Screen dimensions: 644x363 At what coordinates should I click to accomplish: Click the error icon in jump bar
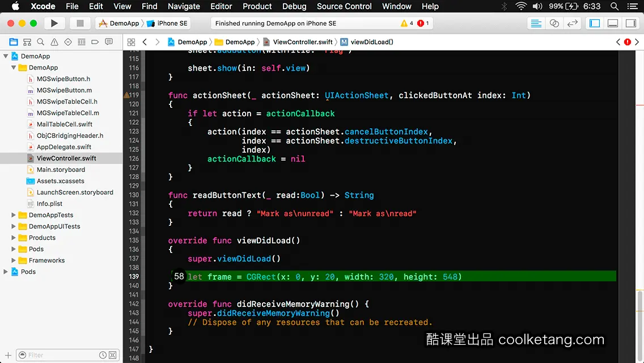[x=628, y=42]
